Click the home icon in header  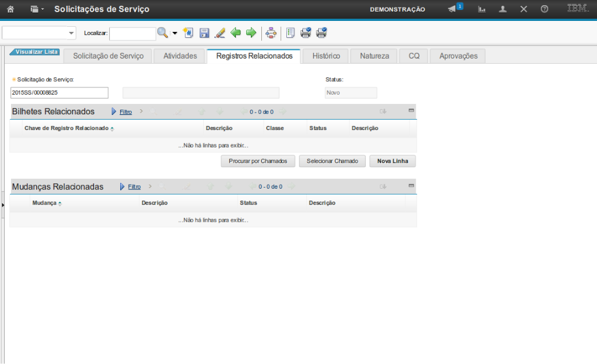10,9
